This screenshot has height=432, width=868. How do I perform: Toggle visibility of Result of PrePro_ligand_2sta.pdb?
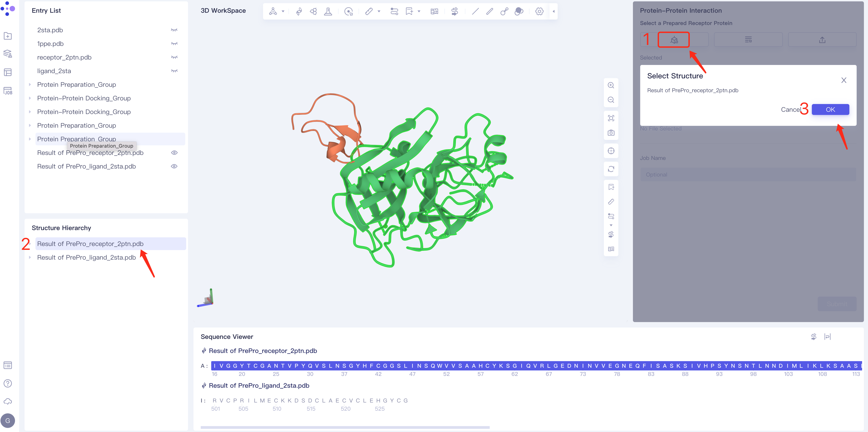174,166
